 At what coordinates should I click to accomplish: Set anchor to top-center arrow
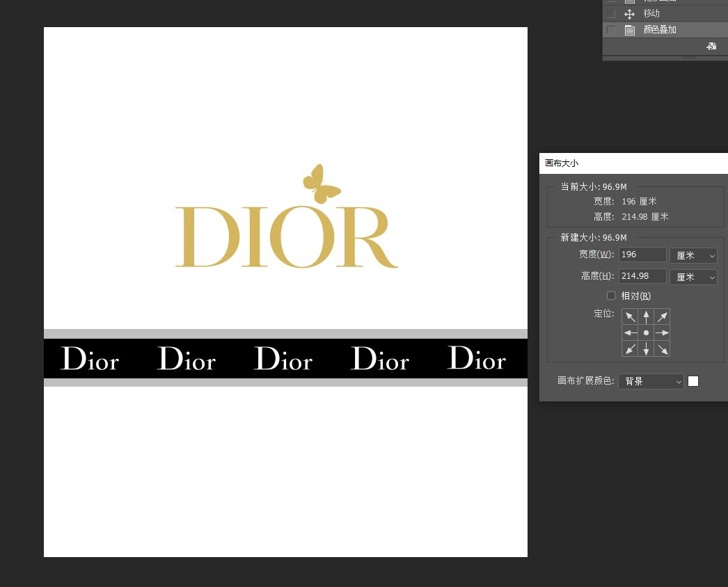[x=646, y=317]
